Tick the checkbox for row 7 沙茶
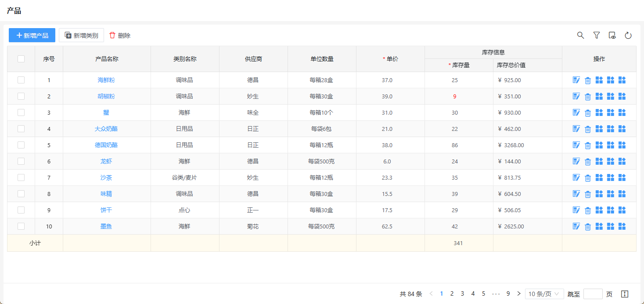The image size is (644, 304). [x=21, y=177]
